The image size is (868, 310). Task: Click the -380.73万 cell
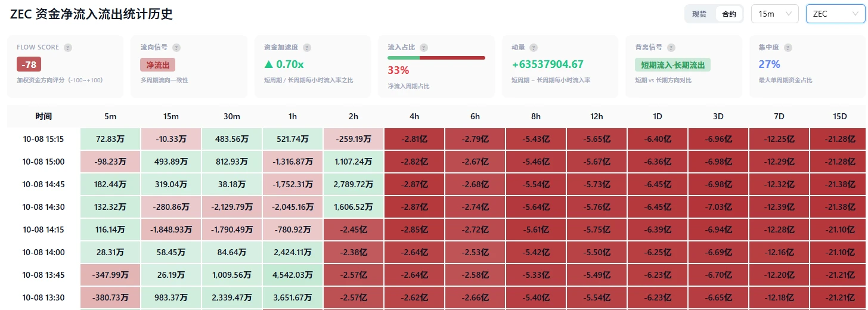click(110, 297)
